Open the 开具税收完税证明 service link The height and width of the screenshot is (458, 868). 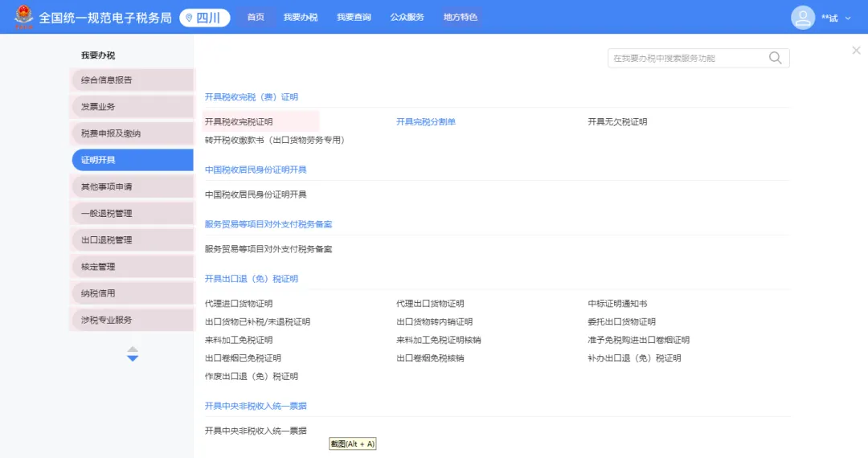[239, 121]
